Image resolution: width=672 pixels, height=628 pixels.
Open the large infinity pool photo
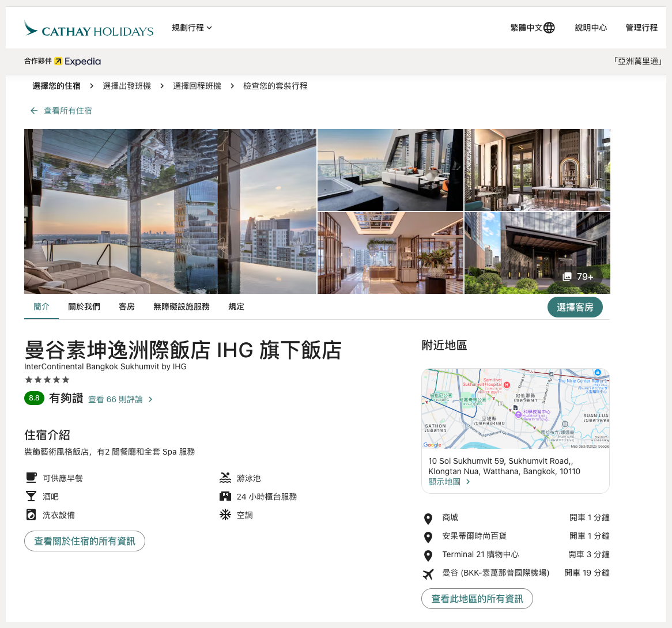point(170,211)
